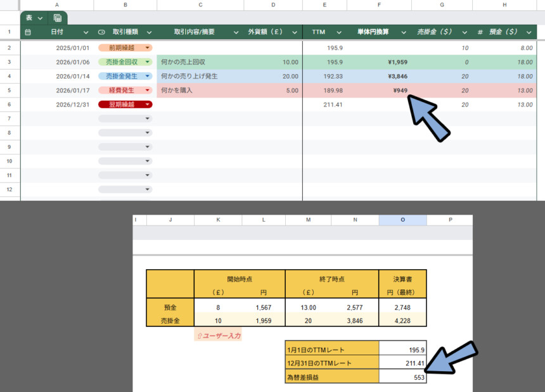Open the 売掛金回収 transaction type chip

click(x=125, y=62)
